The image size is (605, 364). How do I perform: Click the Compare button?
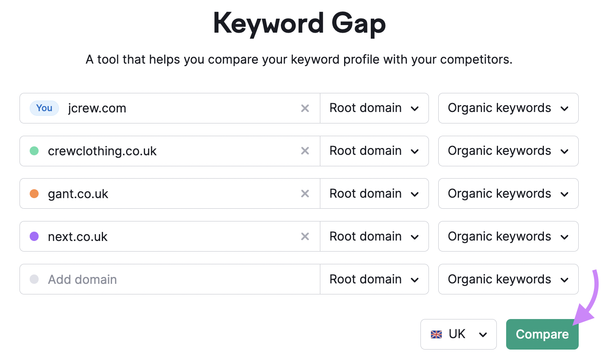pyautogui.click(x=542, y=334)
